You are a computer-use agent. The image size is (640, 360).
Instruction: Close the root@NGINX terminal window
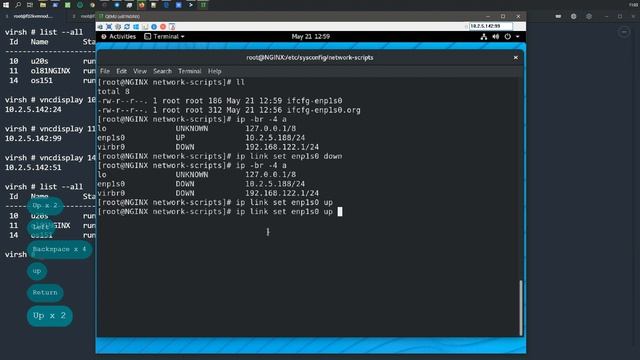click(516, 58)
